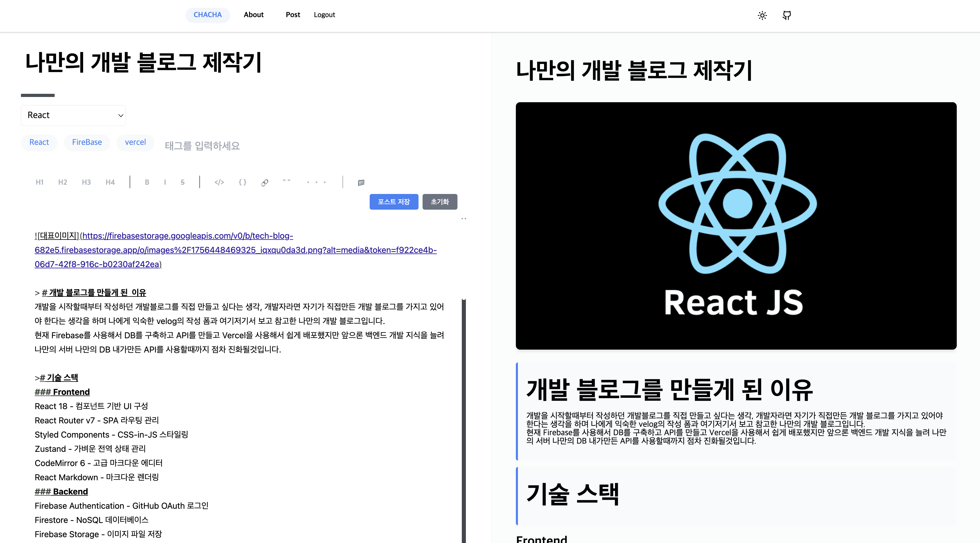Click 'React 18 - 컴포넌트 기반 UI 구성' line
This screenshot has height=543, width=980.
[91, 406]
